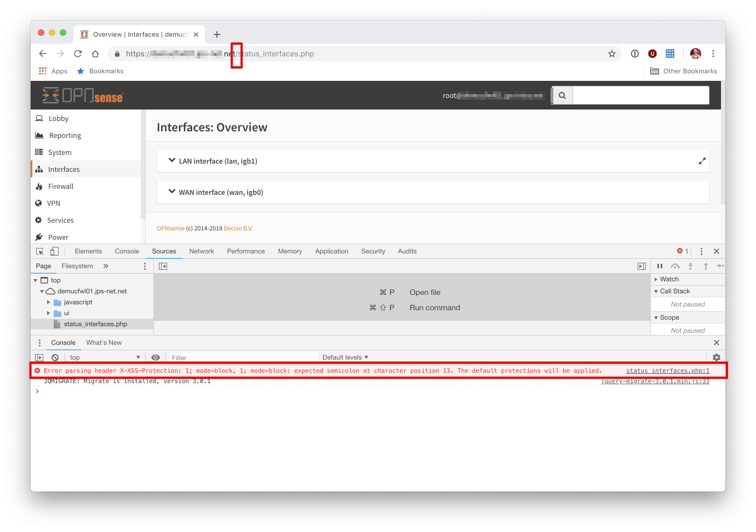Click the navigator hide panel icon
This screenshot has width=756, height=532.
point(163,266)
